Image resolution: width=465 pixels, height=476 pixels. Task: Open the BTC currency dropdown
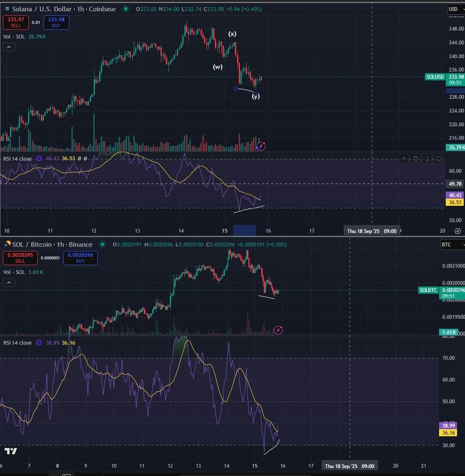(x=452, y=245)
